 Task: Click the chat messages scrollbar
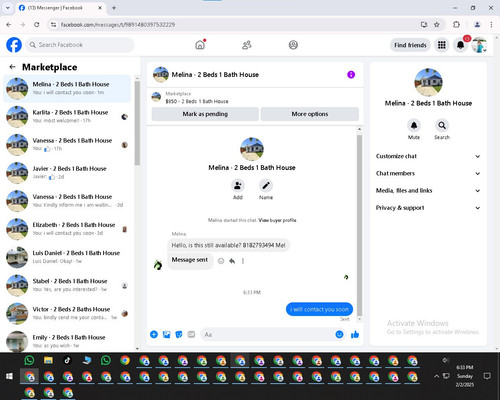[359, 225]
